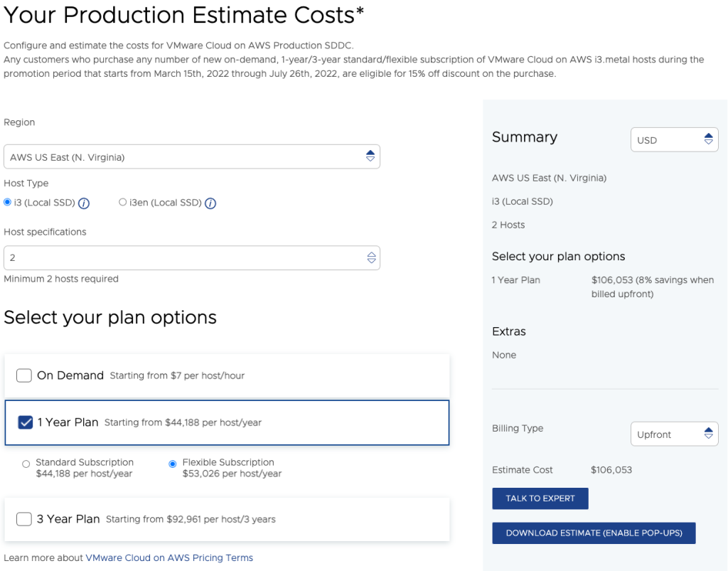Enable the On Demand plan checkbox
Viewport: 728px width, 571px height.
[24, 375]
